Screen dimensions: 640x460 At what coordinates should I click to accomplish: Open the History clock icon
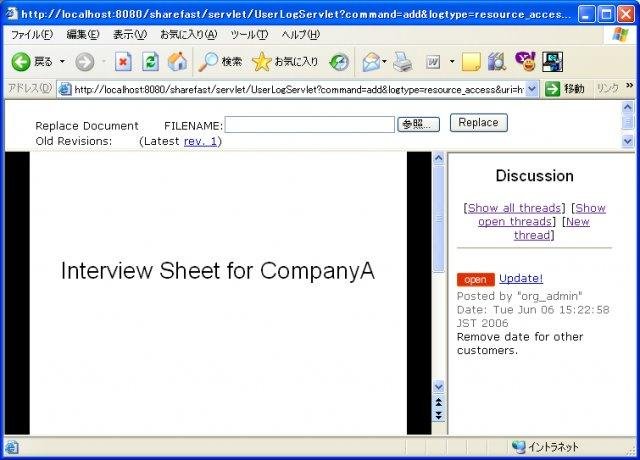(x=340, y=62)
